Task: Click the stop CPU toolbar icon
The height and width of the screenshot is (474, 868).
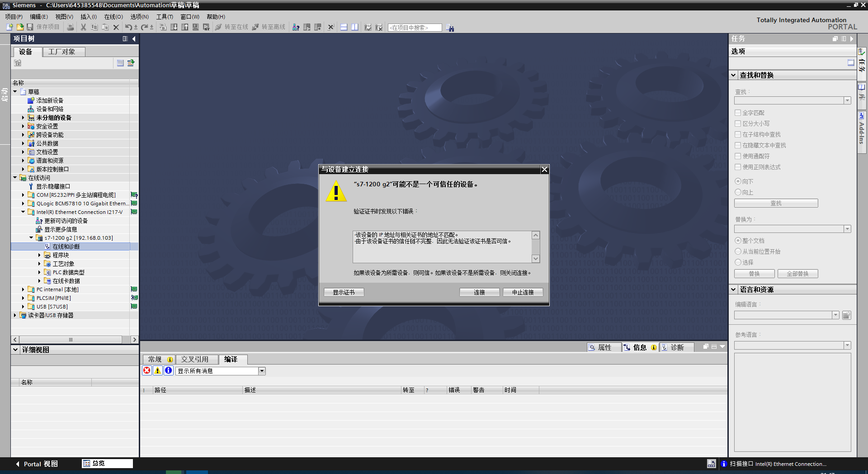Action: (318, 27)
